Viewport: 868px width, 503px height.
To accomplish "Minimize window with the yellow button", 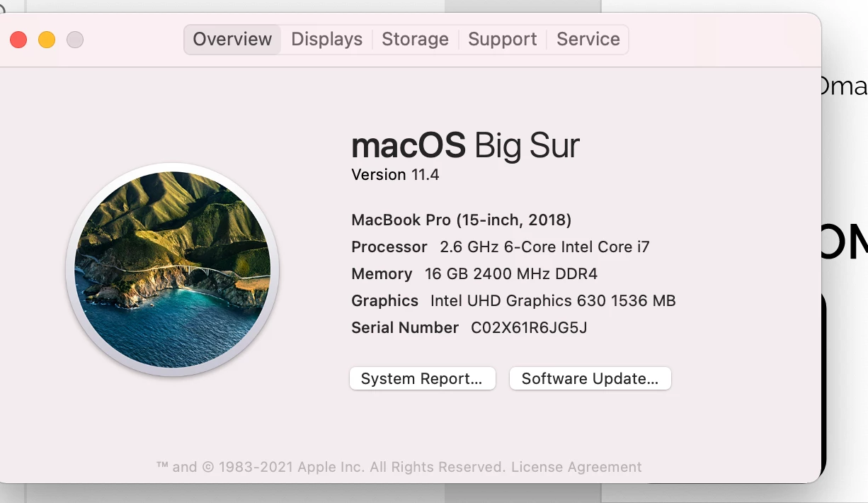I will [x=47, y=40].
